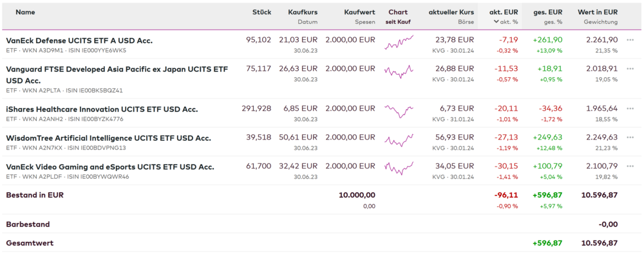Click Gesamtwert total 10.596,87
This screenshot has height=254, width=644.
tap(600, 243)
